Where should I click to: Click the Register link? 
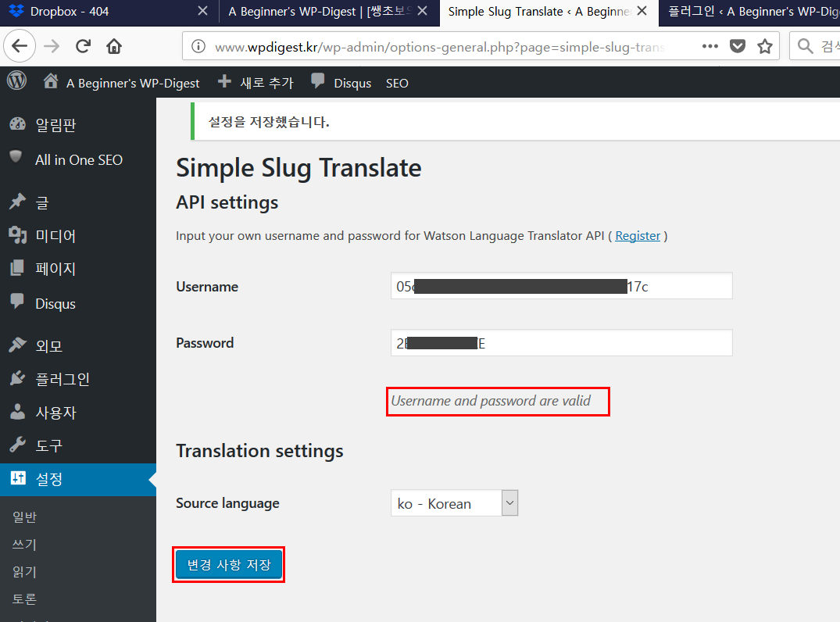pyautogui.click(x=638, y=236)
